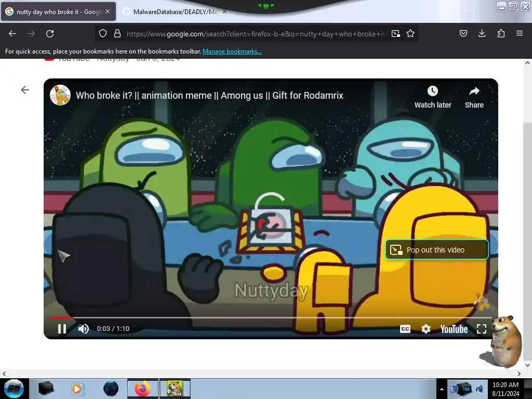Image resolution: width=532 pixels, height=399 pixels.
Task: Click the Google URL in address bar
Action: (256, 34)
